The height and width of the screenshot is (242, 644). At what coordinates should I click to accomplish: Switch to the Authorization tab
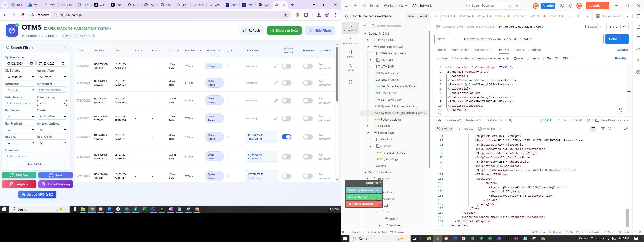pyautogui.click(x=460, y=50)
